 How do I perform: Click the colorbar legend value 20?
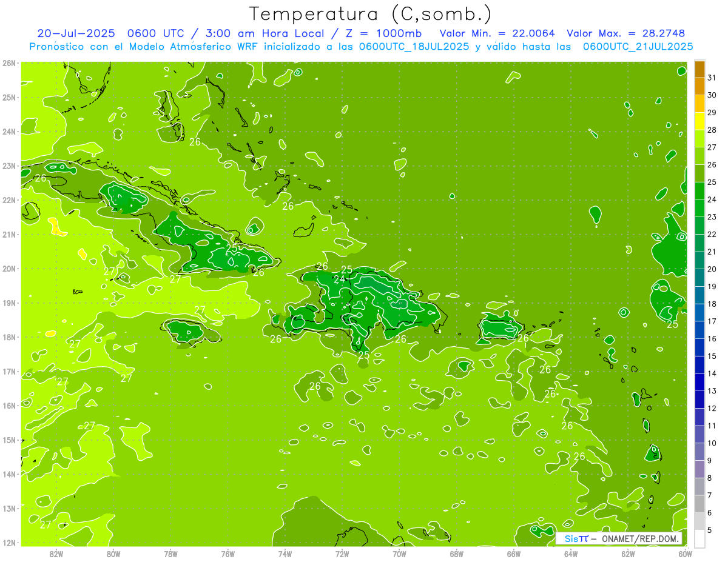(x=712, y=269)
